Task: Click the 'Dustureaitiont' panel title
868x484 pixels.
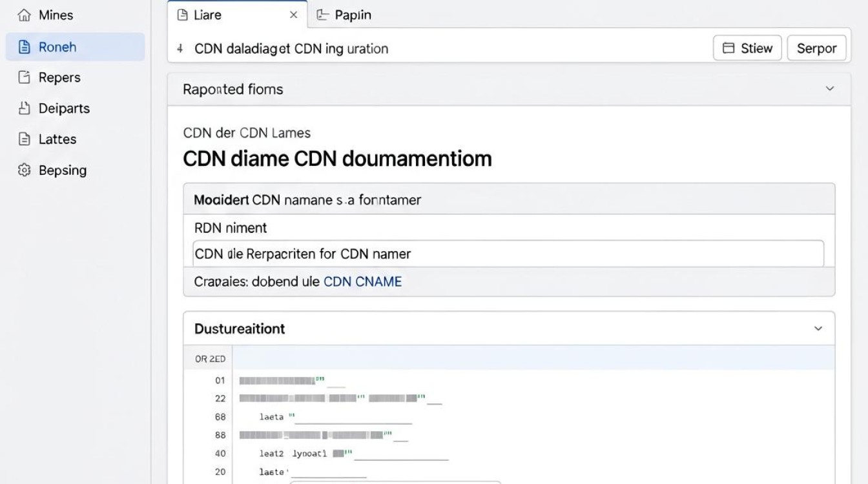Action: 240,328
